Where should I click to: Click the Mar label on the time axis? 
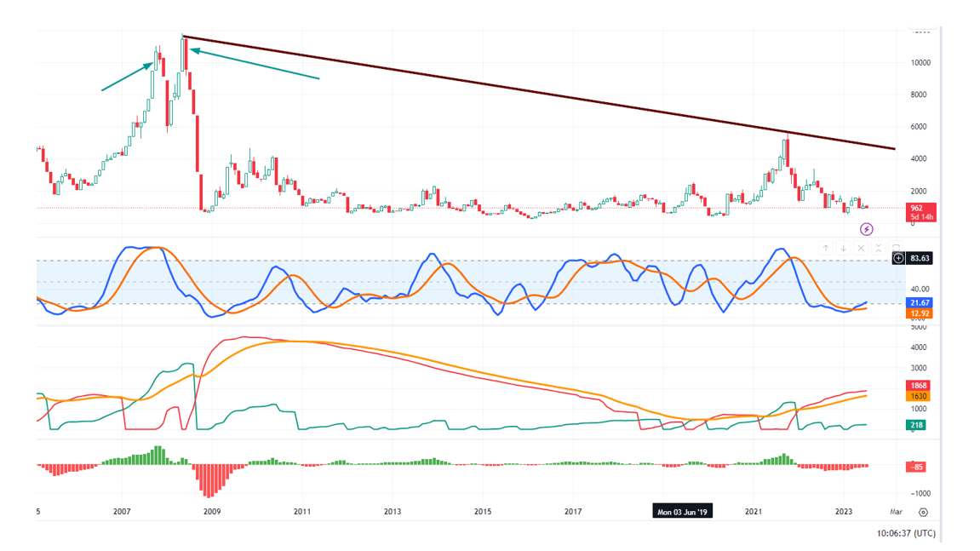pyautogui.click(x=895, y=511)
